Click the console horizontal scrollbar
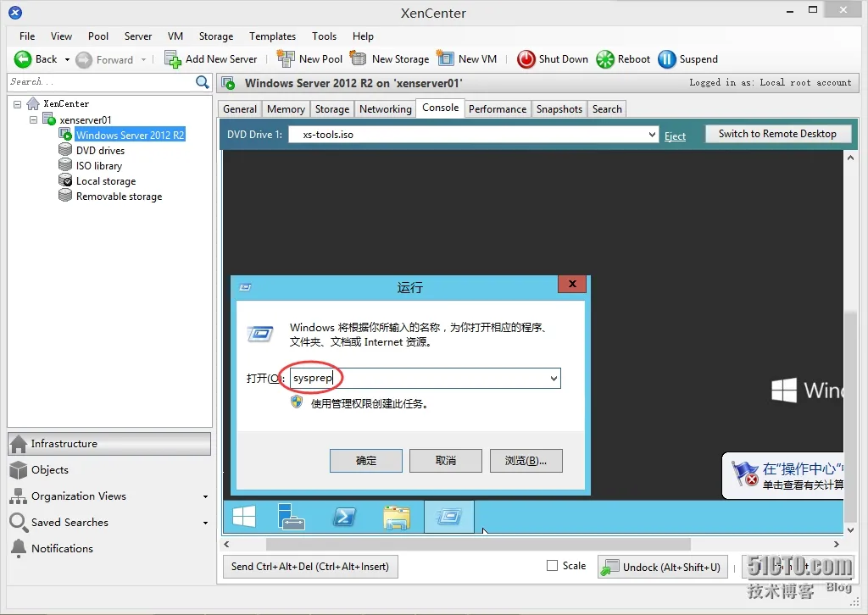This screenshot has height=615, width=868. pyautogui.click(x=478, y=544)
